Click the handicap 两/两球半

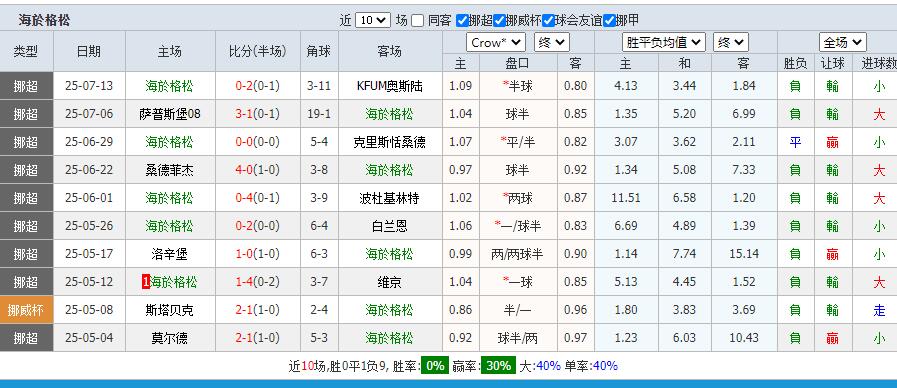click(518, 254)
